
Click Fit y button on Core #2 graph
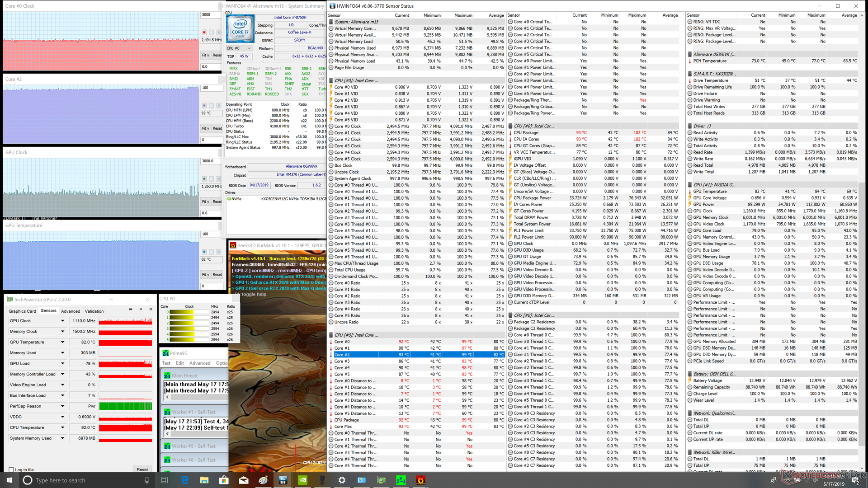click(x=206, y=128)
